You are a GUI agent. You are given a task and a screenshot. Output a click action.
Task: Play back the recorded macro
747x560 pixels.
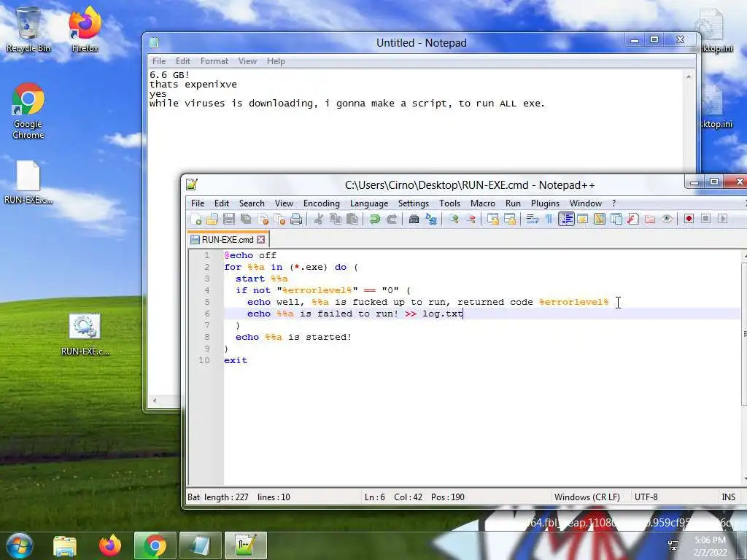(723, 219)
